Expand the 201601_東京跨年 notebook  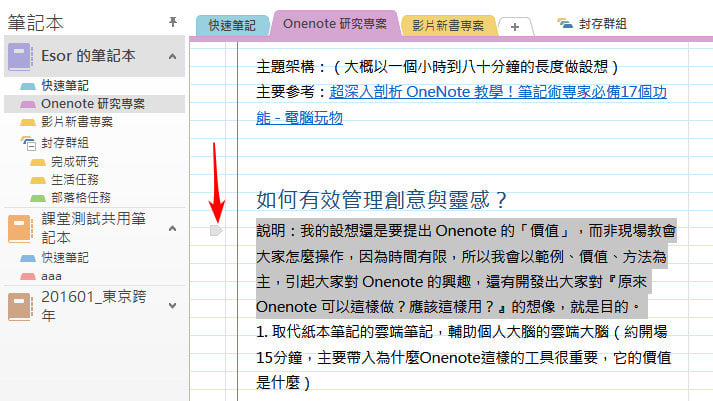pos(172,306)
